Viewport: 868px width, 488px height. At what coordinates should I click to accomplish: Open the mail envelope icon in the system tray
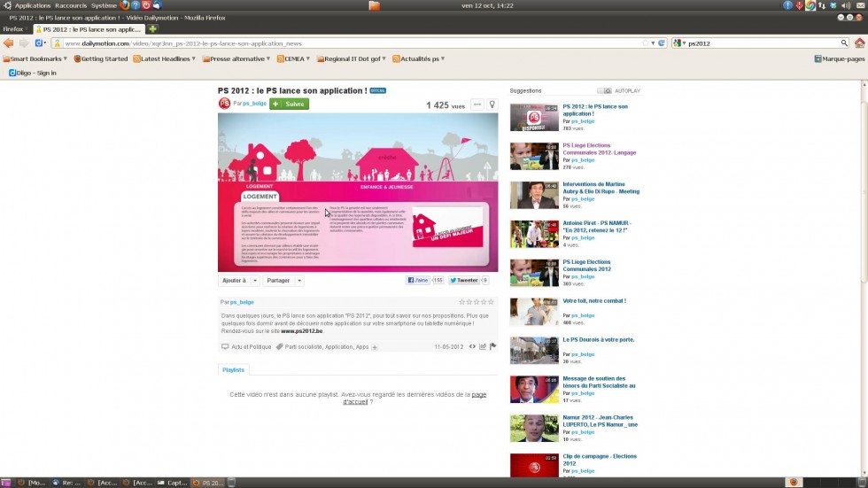click(x=861, y=5)
